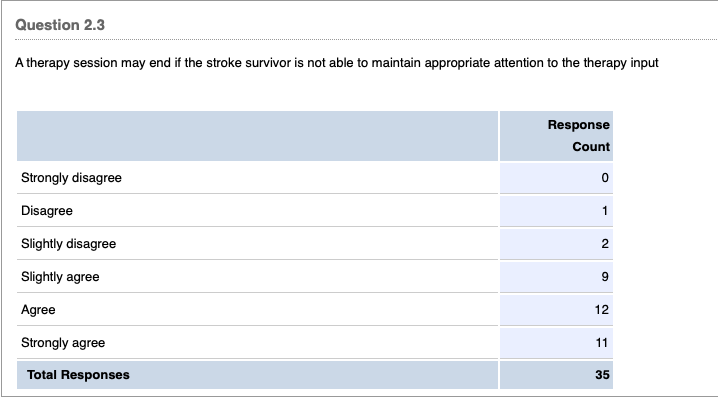Click the count 2 for Slightly disagree
The height and width of the screenshot is (399, 718).
(605, 244)
